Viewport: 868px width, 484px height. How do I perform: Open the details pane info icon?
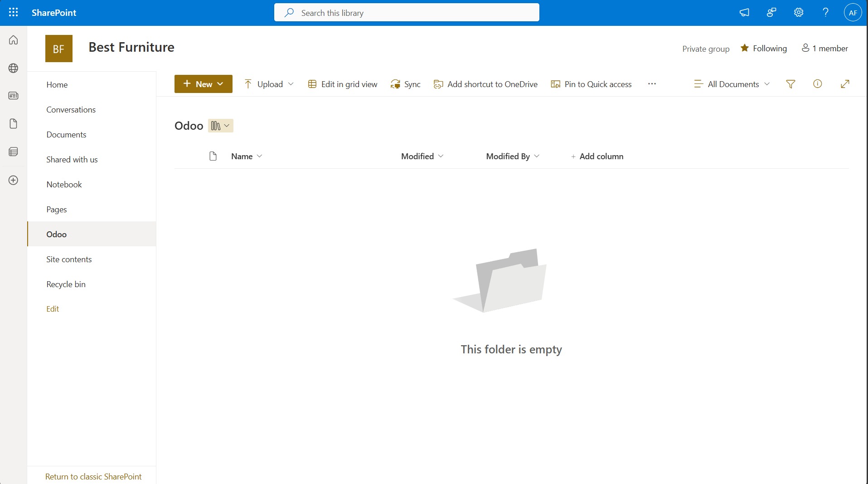(x=818, y=84)
